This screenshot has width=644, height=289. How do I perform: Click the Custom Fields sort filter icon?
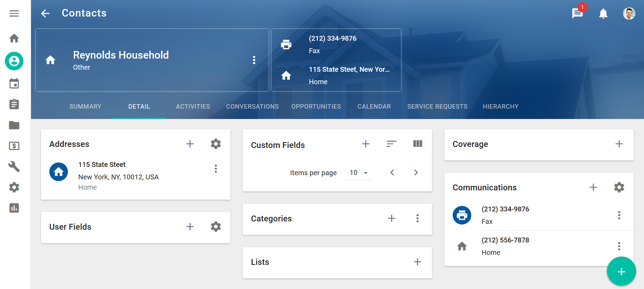[x=391, y=144]
